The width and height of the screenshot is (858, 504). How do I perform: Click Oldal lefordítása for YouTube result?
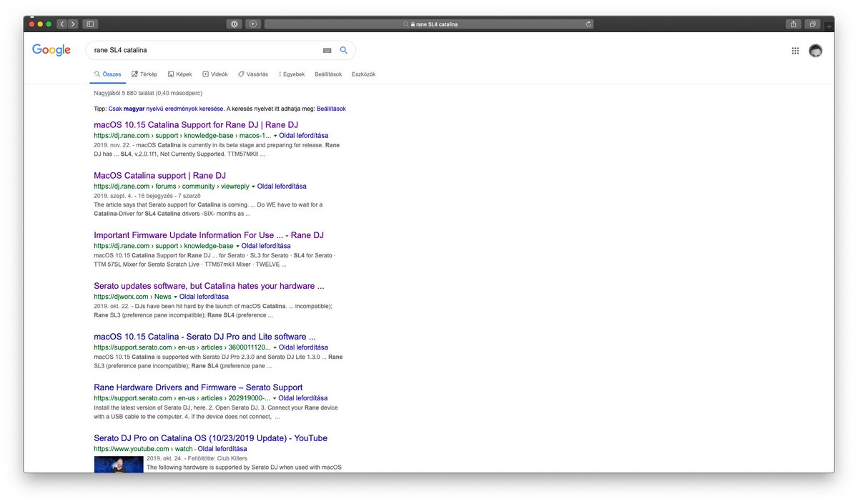click(222, 449)
